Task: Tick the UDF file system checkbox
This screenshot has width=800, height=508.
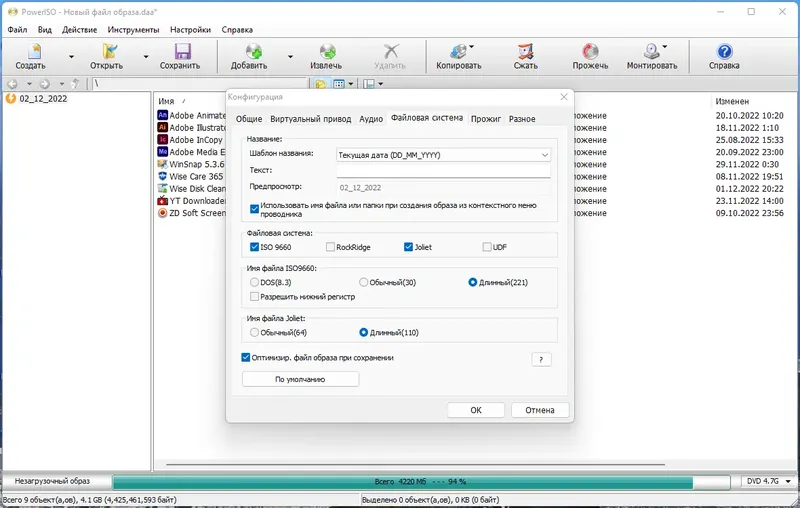Action: coord(487,247)
